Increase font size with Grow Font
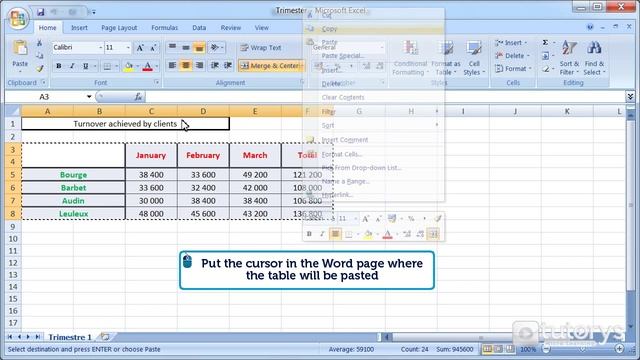 click(140, 48)
